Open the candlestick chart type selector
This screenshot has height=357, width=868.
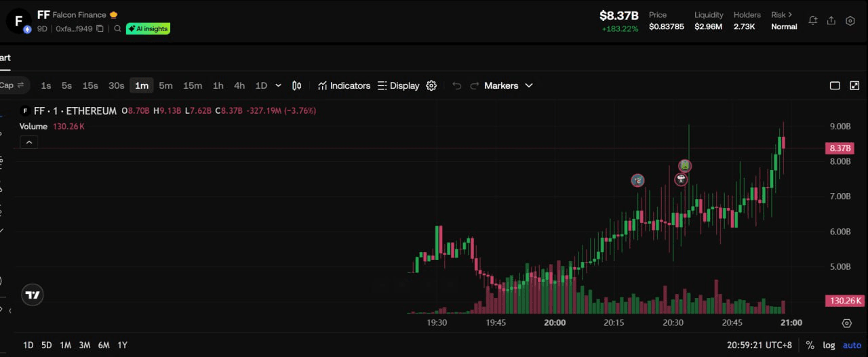[x=297, y=85]
